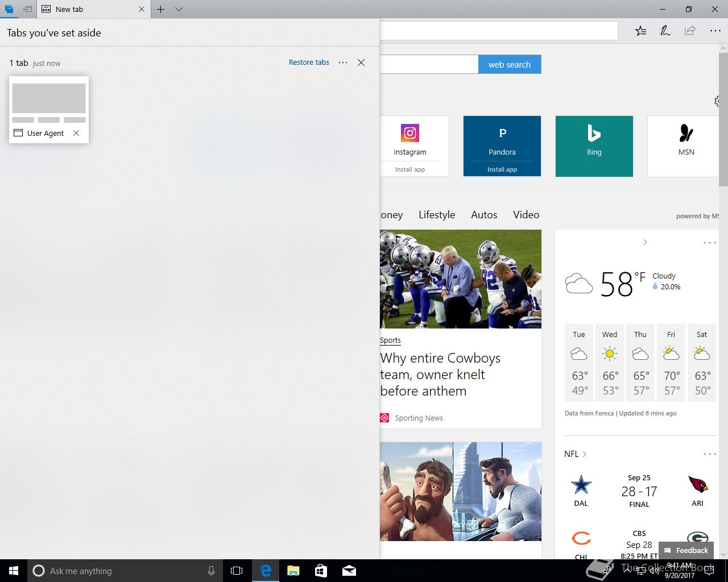Click the page vertical scrollbar
Screen dimensions: 728x582
[x=723, y=119]
